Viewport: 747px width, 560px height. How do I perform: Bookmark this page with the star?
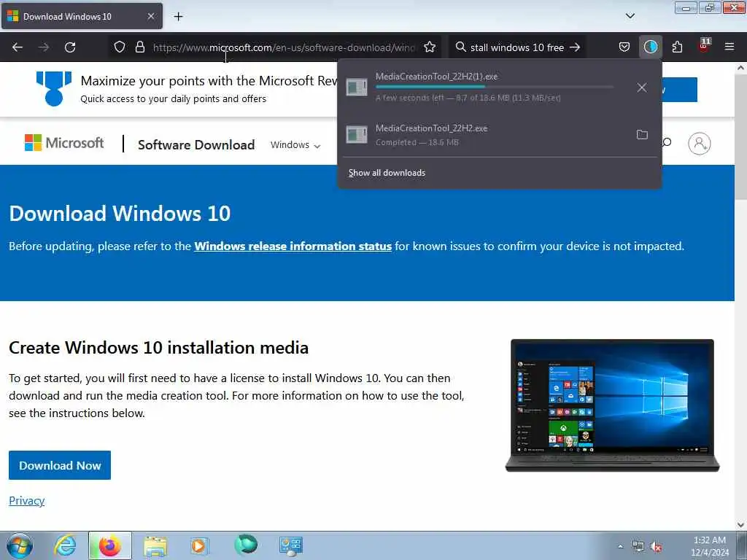(430, 47)
